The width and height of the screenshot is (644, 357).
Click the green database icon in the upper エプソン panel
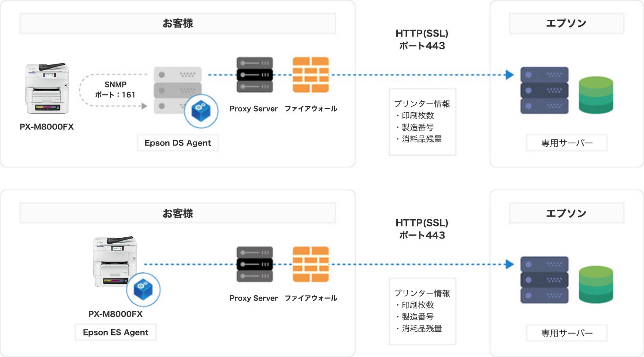pyautogui.click(x=596, y=95)
